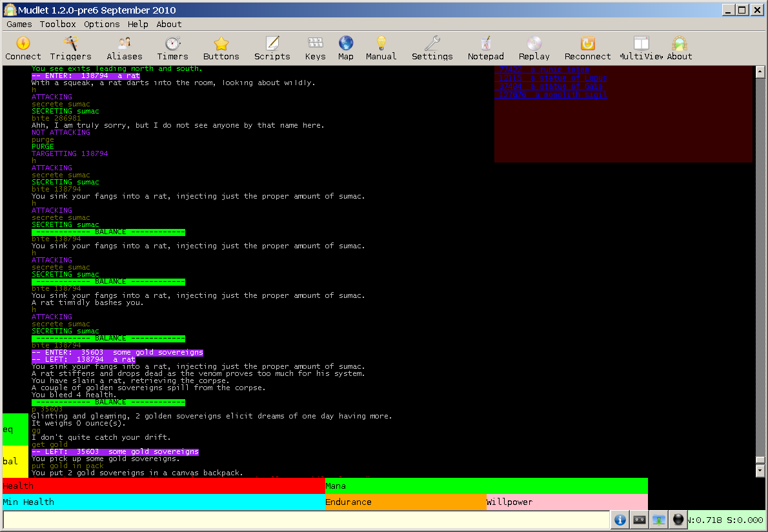
Task: Open the About menu item
Action: tap(169, 24)
